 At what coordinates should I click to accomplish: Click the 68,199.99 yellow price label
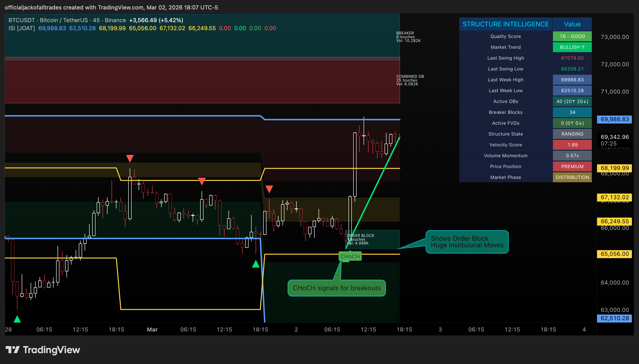(614, 168)
